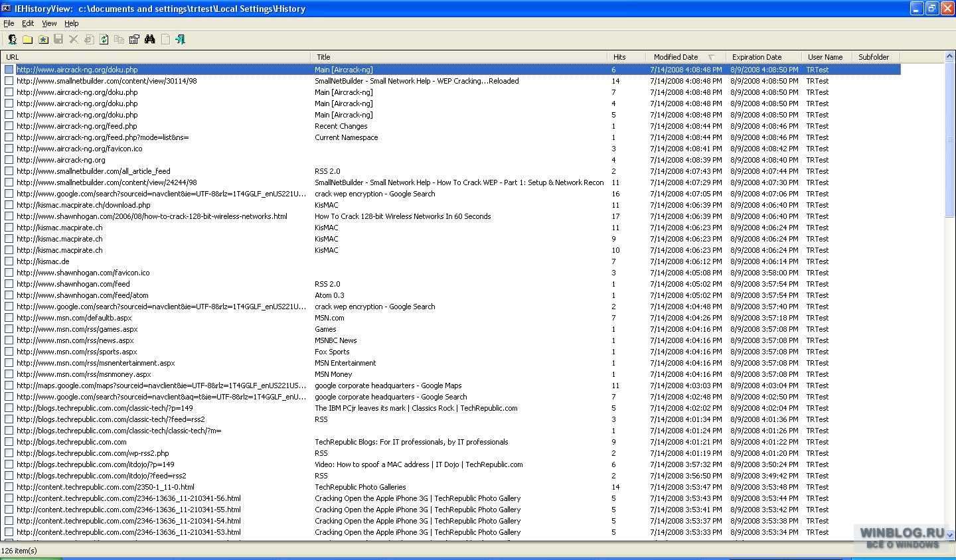This screenshot has height=560, width=956.
Task: Click the scrollbar up arrow
Action: (x=950, y=57)
